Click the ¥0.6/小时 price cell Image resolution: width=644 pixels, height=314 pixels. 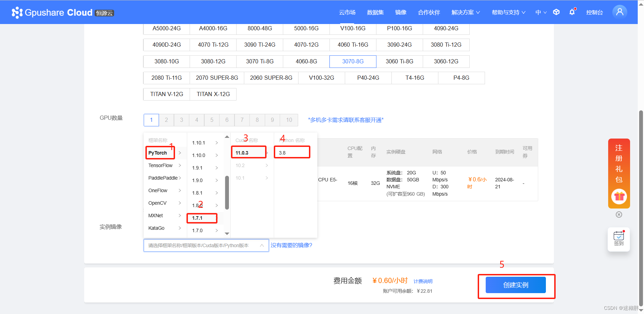477,183
